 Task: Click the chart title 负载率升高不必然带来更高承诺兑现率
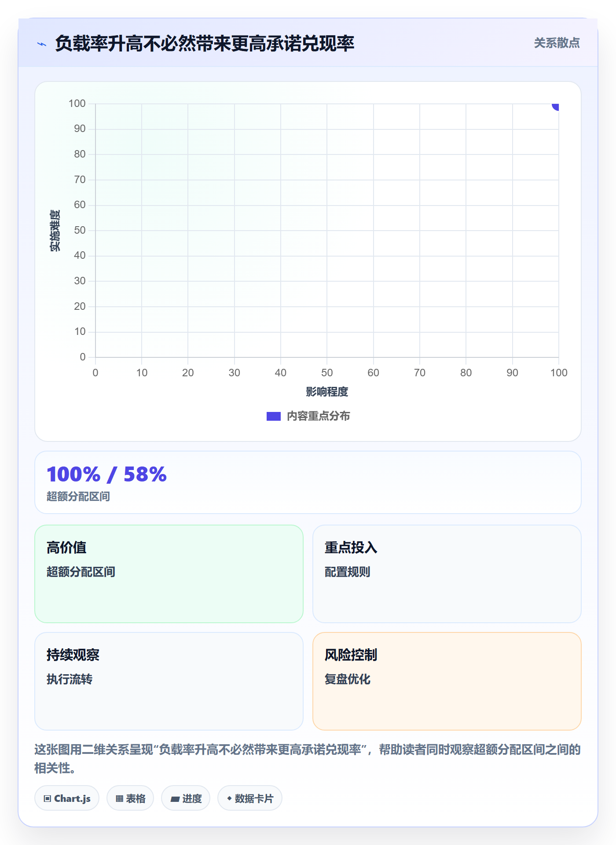[x=205, y=44]
